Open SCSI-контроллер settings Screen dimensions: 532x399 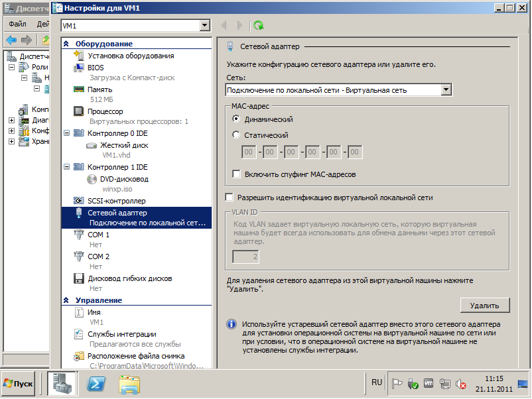pos(116,200)
